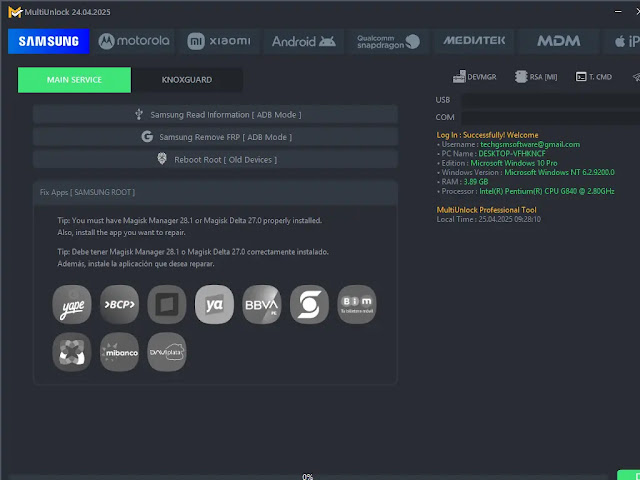Open the MDM tab
Viewport: 640px width, 480px height.
click(x=559, y=41)
